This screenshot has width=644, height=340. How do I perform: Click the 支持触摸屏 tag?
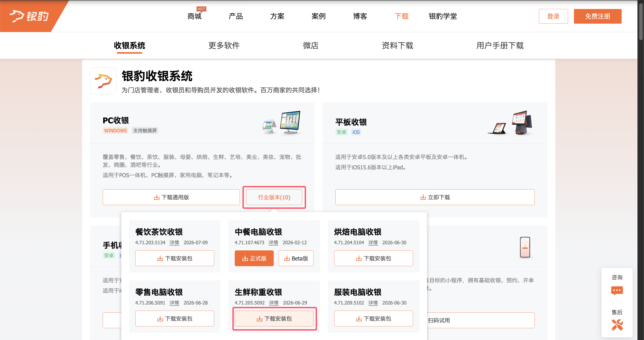pyautogui.click(x=145, y=131)
